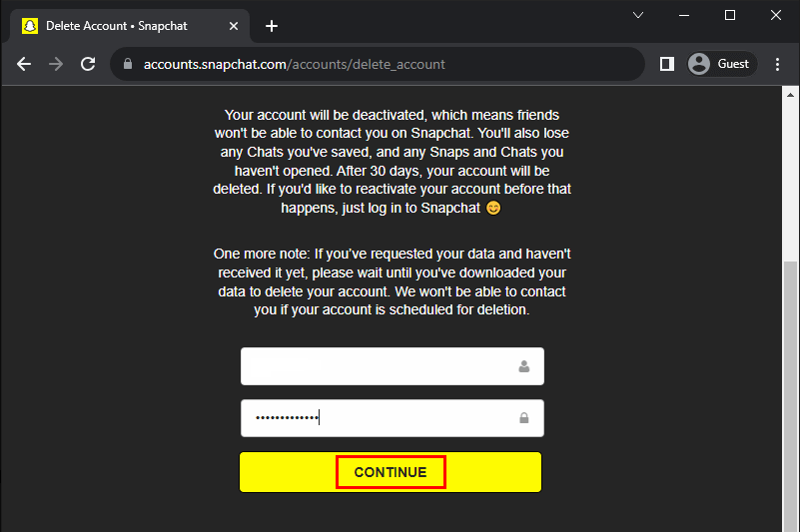The image size is (800, 532).
Task: Maximize the browser window
Action: pos(730,15)
